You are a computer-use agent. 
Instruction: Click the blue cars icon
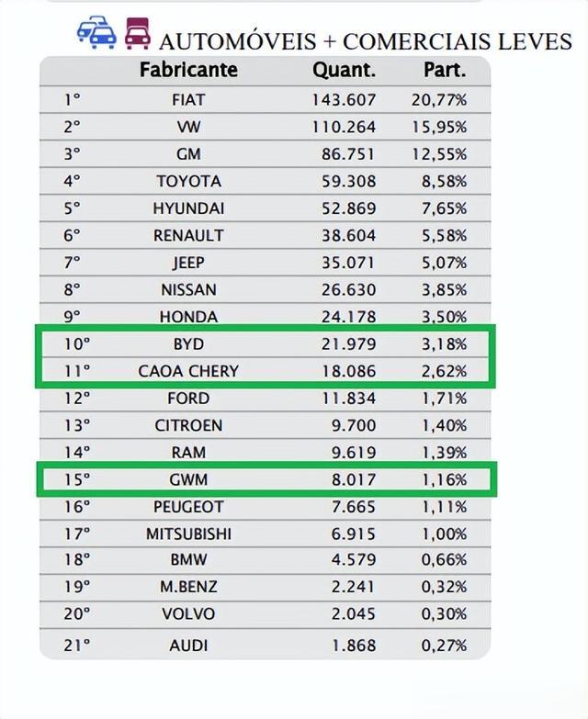[96, 34]
